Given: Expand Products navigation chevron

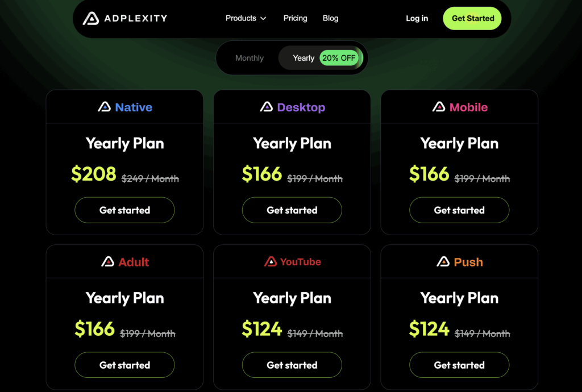Looking at the screenshot, I should pyautogui.click(x=263, y=18).
